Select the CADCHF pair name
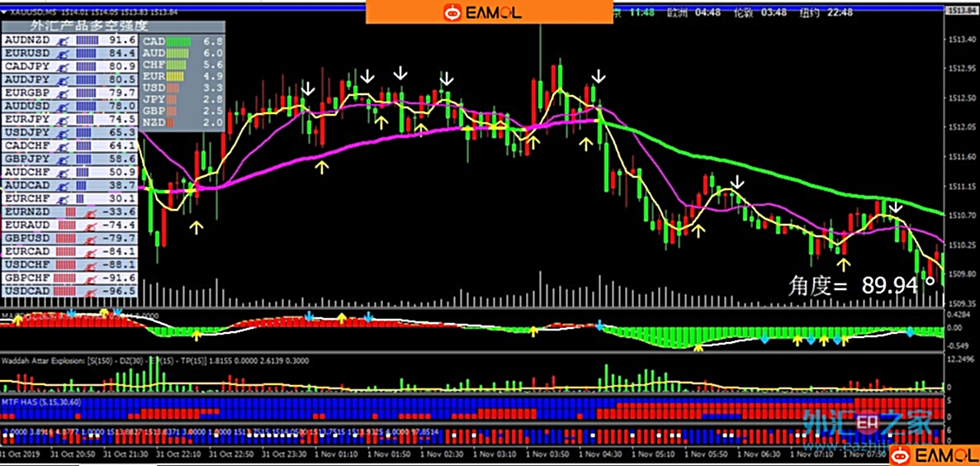 (x=27, y=145)
